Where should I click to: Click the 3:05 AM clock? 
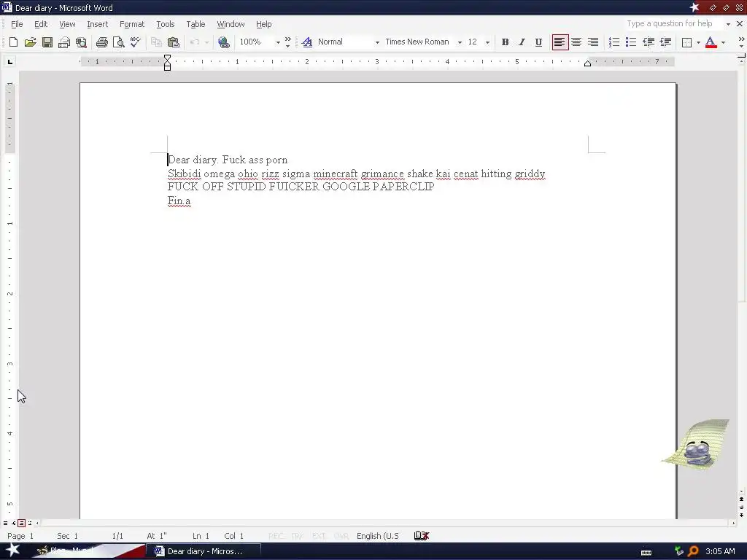point(720,551)
